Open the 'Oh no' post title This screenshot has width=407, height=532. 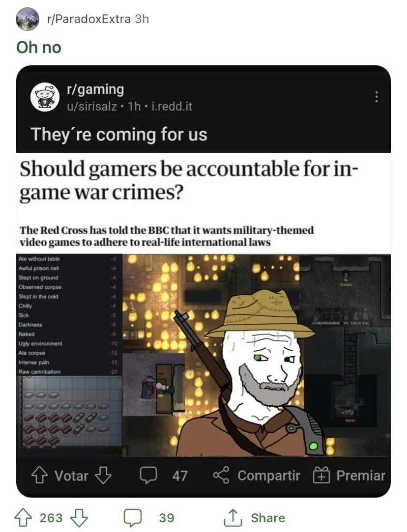pyautogui.click(x=39, y=47)
